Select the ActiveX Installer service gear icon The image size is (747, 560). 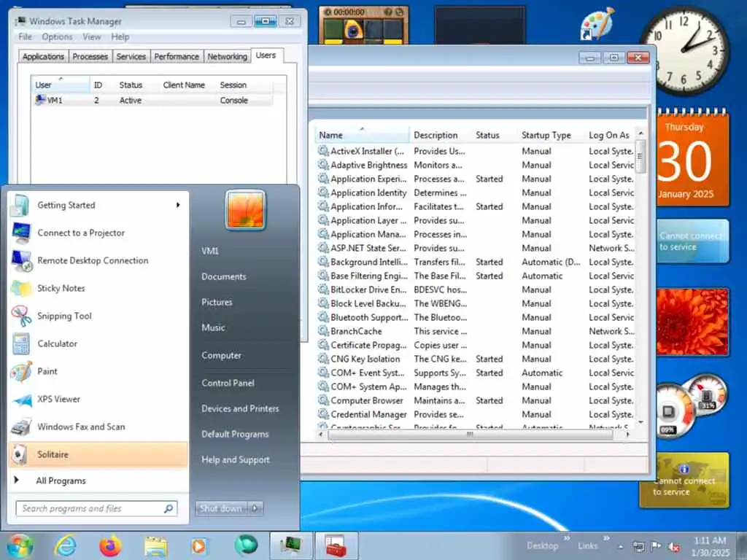[x=323, y=151]
